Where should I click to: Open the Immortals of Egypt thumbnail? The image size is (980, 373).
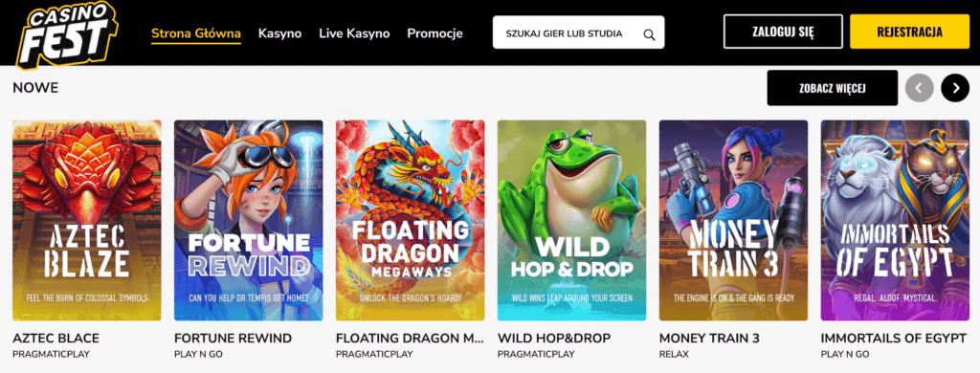[895, 221]
